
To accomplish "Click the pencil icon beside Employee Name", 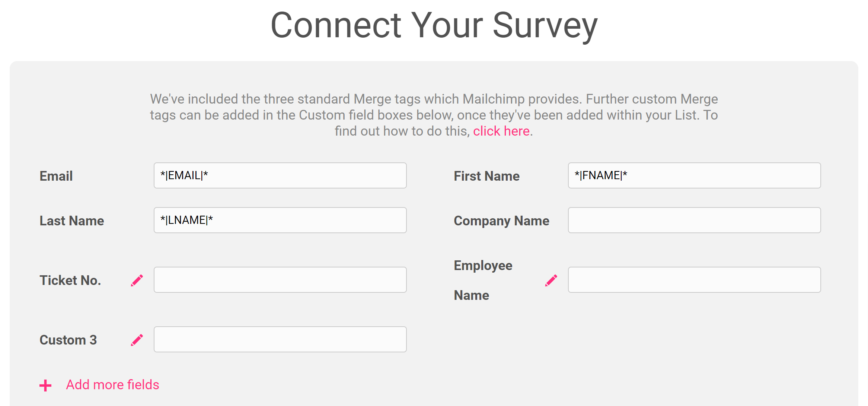I will point(551,280).
